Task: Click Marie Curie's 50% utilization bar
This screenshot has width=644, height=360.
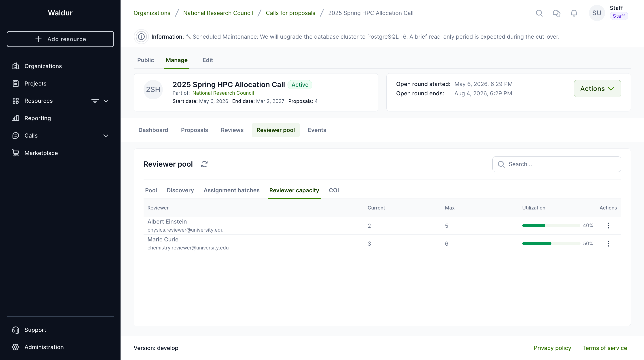Action: coord(551,243)
